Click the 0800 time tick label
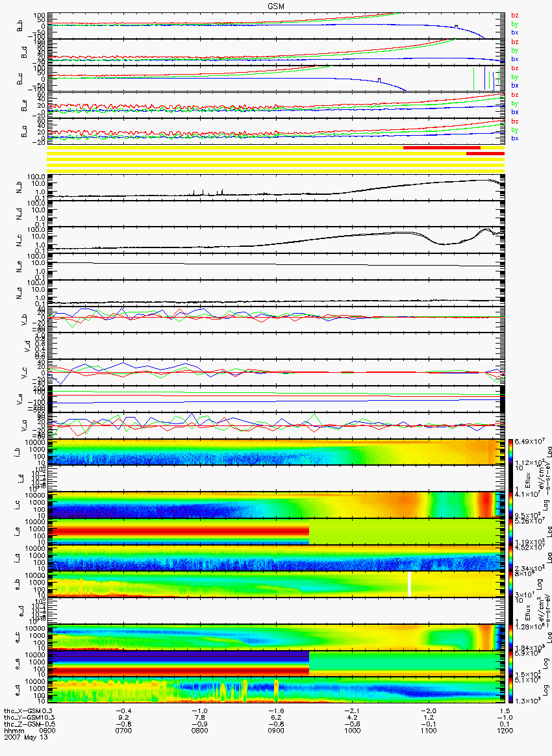 (x=199, y=731)
